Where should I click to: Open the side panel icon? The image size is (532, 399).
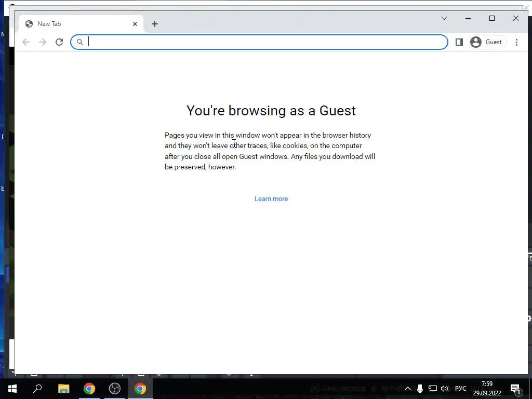pos(459,42)
